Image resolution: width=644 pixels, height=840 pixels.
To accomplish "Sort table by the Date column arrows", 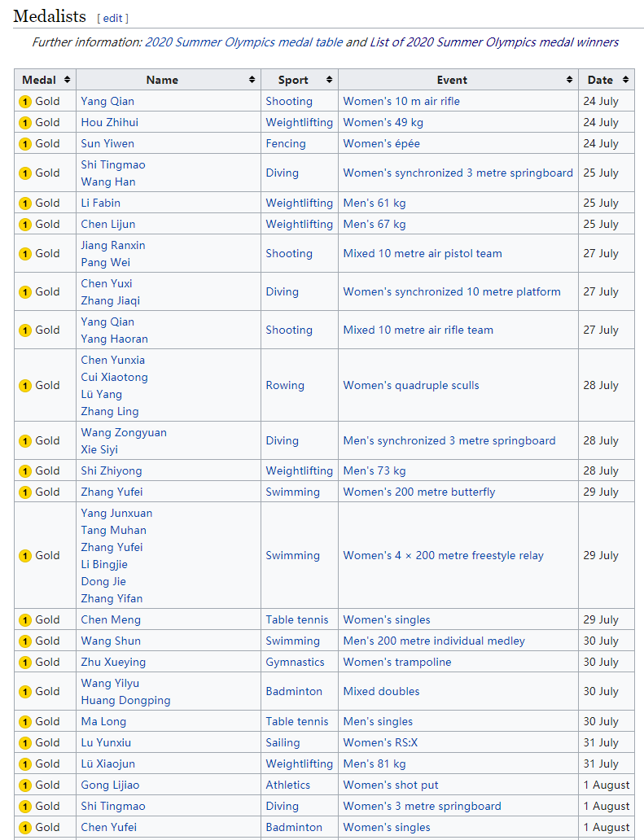I will point(625,80).
